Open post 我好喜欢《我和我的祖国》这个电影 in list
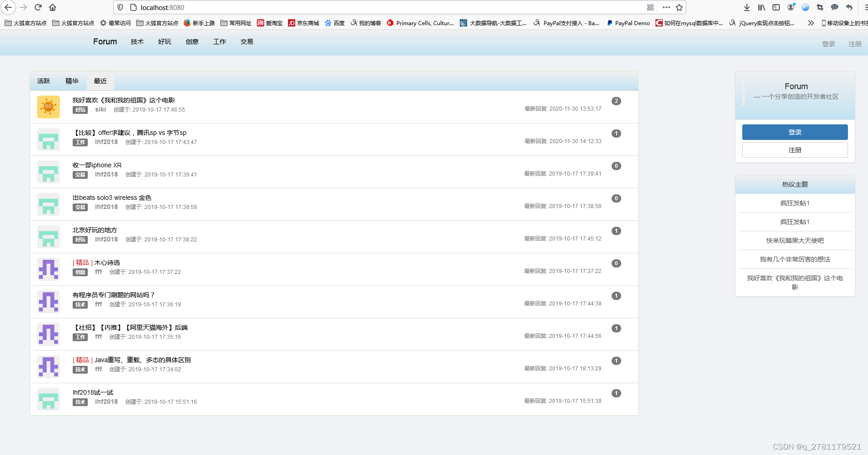868x455 pixels. 123,100
